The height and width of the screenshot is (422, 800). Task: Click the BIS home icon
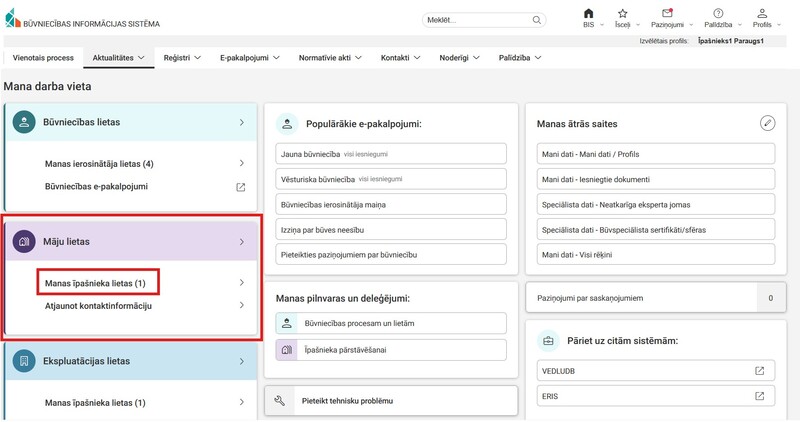point(588,13)
